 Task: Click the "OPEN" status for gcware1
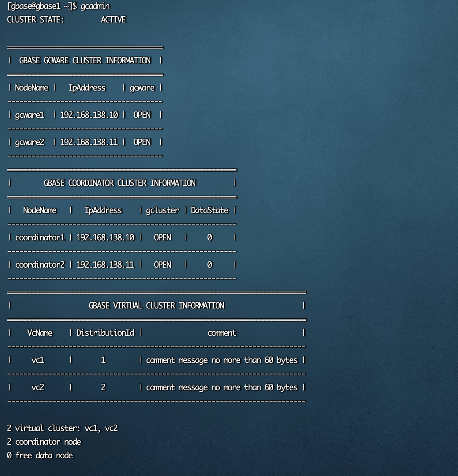pyautogui.click(x=142, y=115)
